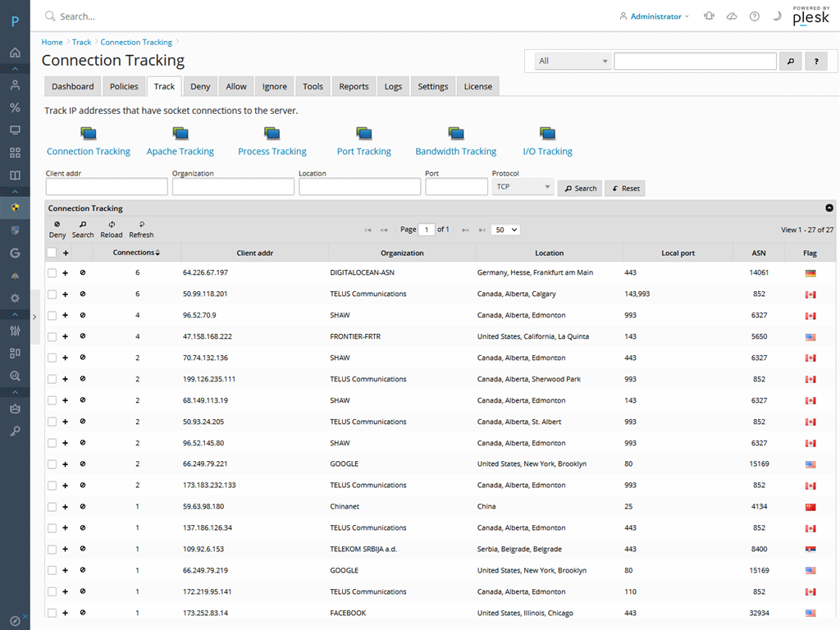
Task: Click the Deny toolbar icon
Action: pyautogui.click(x=57, y=224)
